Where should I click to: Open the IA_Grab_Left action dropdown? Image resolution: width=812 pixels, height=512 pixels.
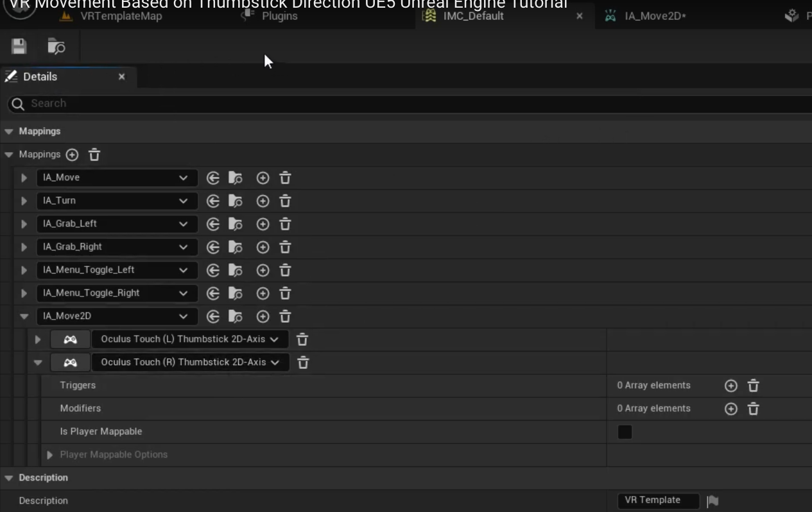coord(117,224)
